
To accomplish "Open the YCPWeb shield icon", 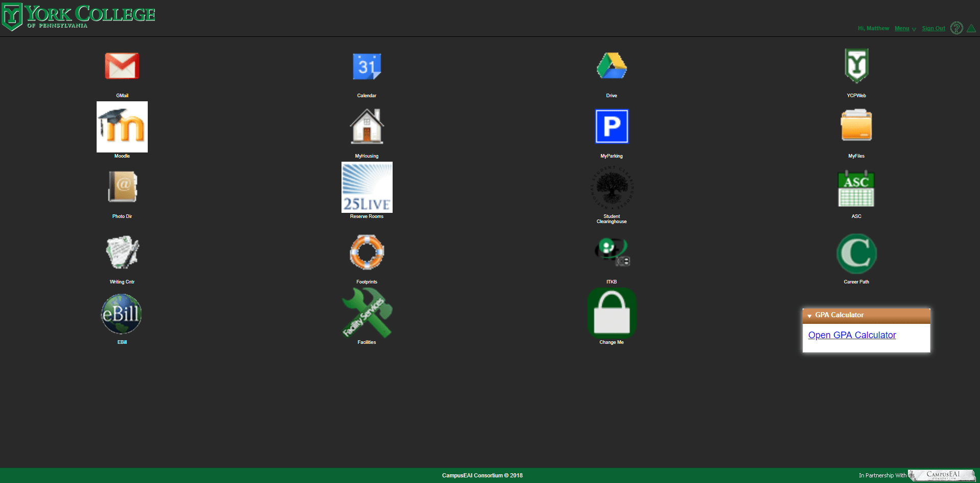I will (x=856, y=65).
